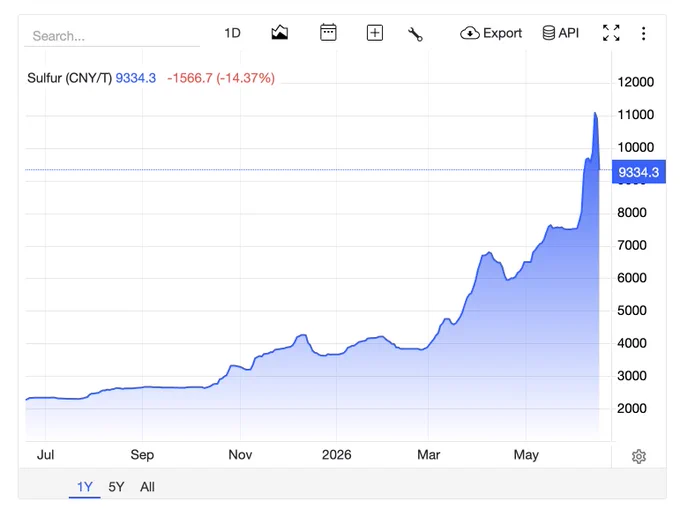The image size is (680, 517).
Task: Click the Export cloud button
Action: tap(491, 33)
